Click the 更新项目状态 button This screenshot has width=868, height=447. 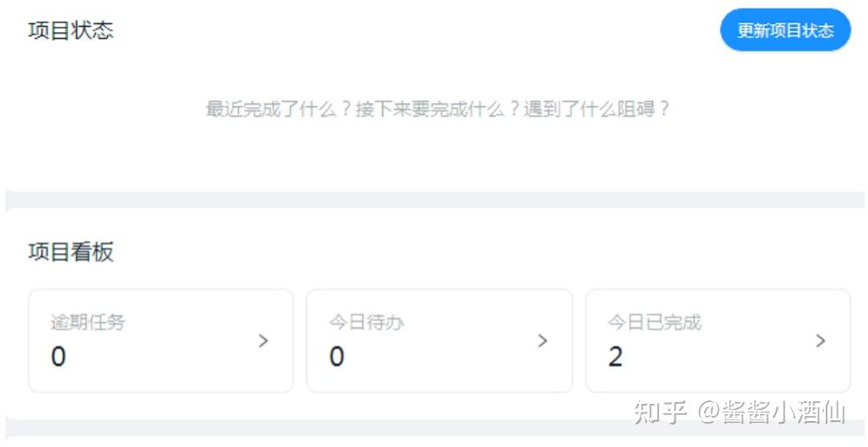coord(785,30)
